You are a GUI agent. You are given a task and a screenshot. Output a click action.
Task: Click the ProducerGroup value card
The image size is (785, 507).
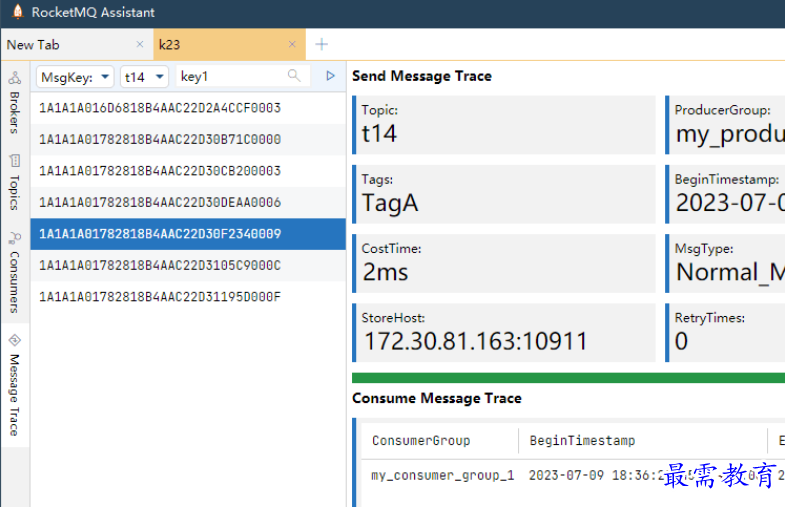pyautogui.click(x=725, y=125)
